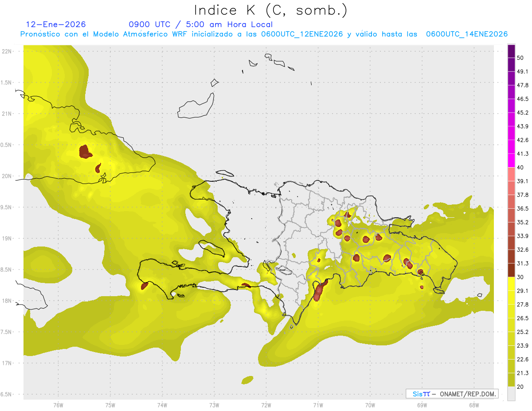Screen dimensions: 532x411
Task: Click the '22N' latitude axis label
Action: [7, 51]
